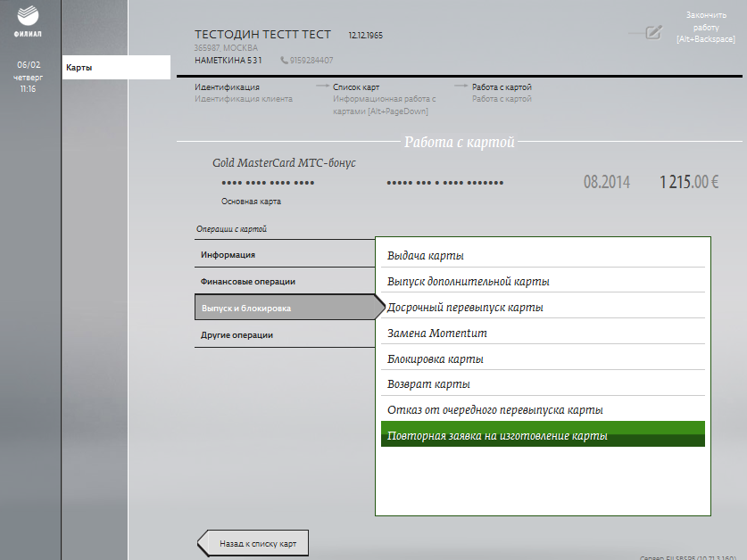
Task: Click Повторная заявка на изготовление карты
Action: pos(543,433)
